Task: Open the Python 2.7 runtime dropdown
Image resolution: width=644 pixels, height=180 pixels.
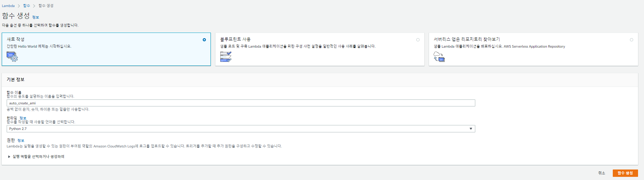Action: pos(241,129)
